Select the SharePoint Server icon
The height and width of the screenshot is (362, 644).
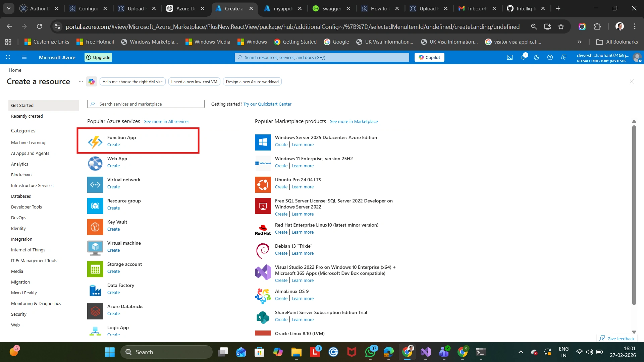tap(263, 317)
